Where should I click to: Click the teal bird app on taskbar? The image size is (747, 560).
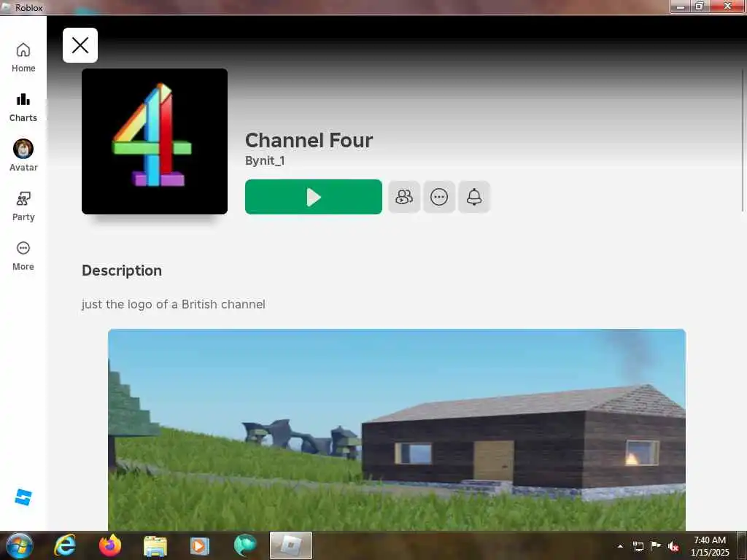coord(245,545)
